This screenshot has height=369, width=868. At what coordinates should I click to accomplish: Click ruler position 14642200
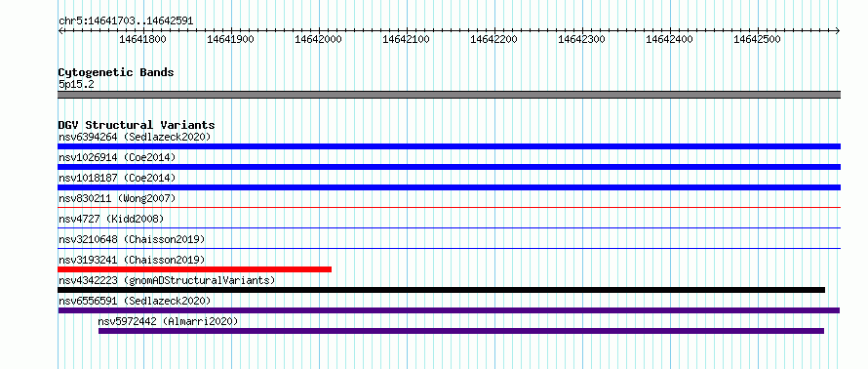click(494, 39)
